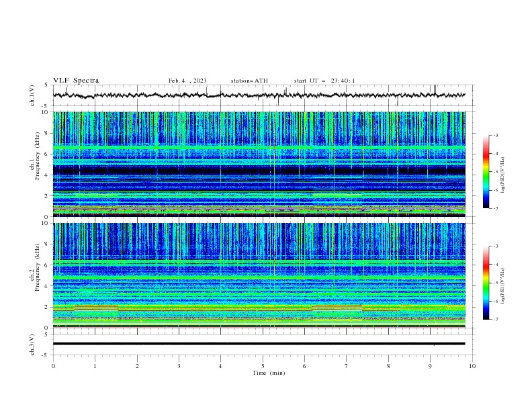Click the "-7" tick on ch.2 colorbar
The width and height of the screenshot is (532, 411).
pyautogui.click(x=496, y=319)
